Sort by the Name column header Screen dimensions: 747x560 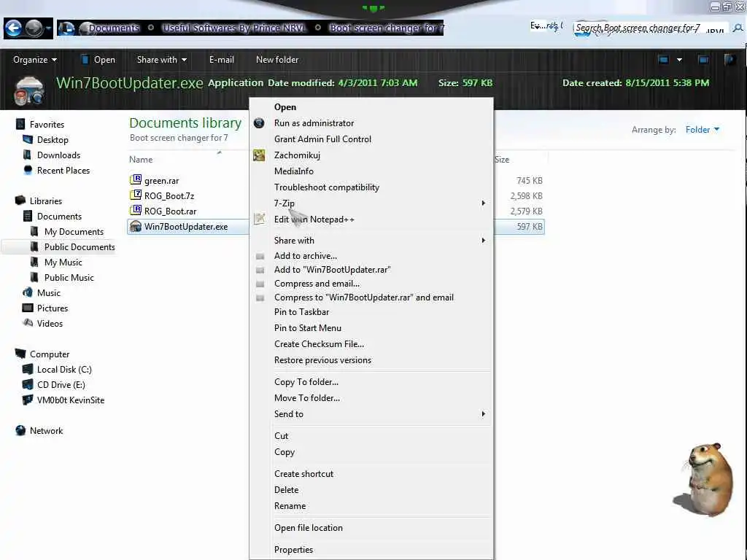tap(141, 160)
